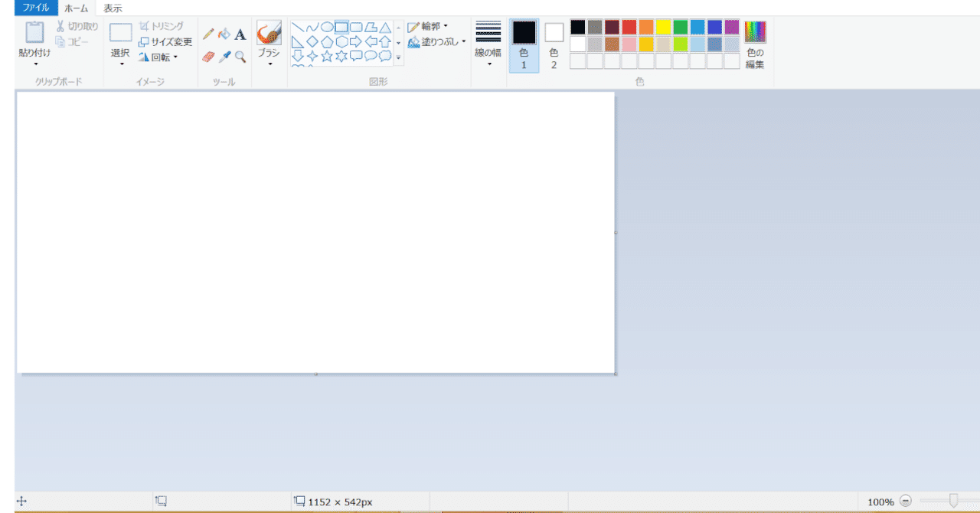Image resolution: width=980 pixels, height=513 pixels.
Task: Select the Color picker eyedropper tool
Action: pos(224,57)
